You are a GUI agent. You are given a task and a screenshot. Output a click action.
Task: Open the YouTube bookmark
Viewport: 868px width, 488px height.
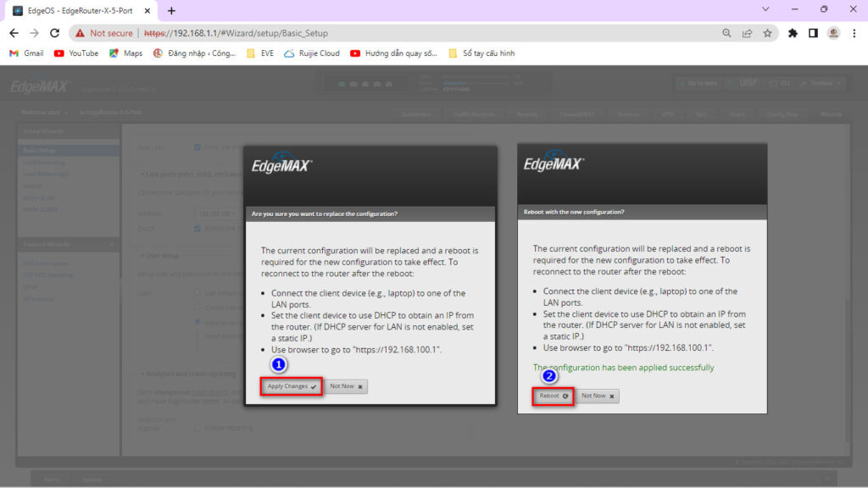pyautogui.click(x=76, y=53)
